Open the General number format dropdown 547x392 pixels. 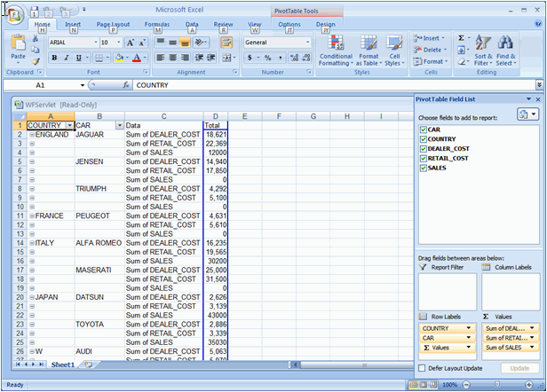(307, 43)
